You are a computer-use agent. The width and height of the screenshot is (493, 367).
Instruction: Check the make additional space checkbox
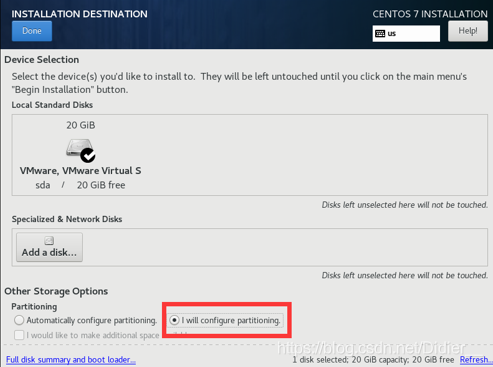pos(19,335)
